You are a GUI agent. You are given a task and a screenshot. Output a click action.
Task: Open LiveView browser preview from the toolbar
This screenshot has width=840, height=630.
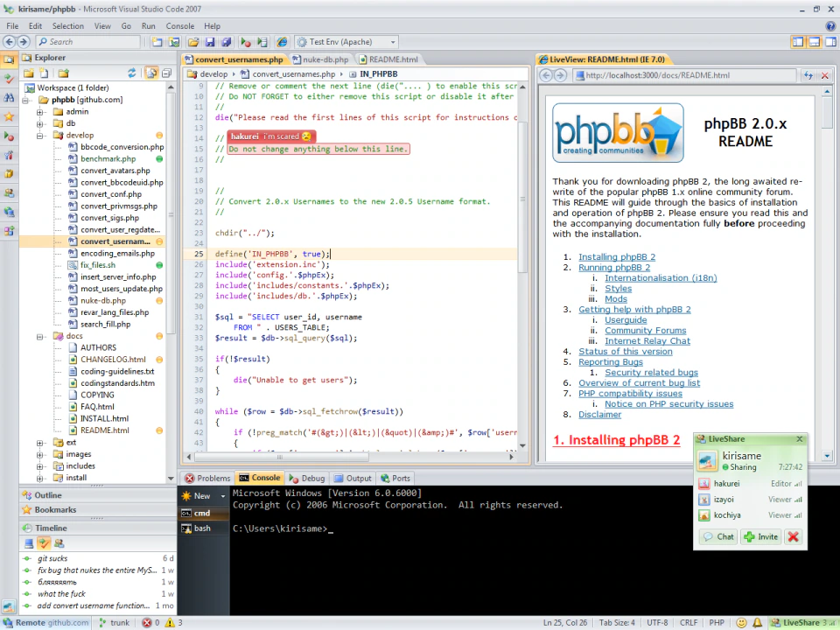point(282,42)
